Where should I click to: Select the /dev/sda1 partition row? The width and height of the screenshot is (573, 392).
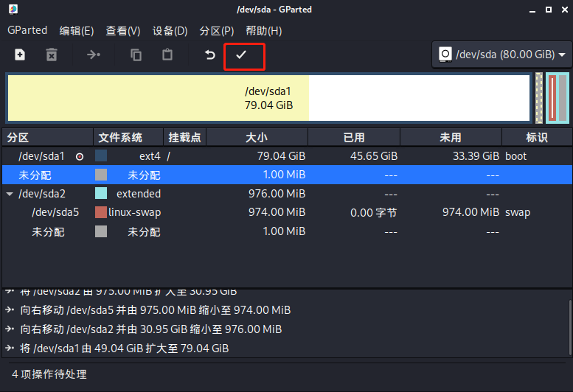(x=286, y=156)
